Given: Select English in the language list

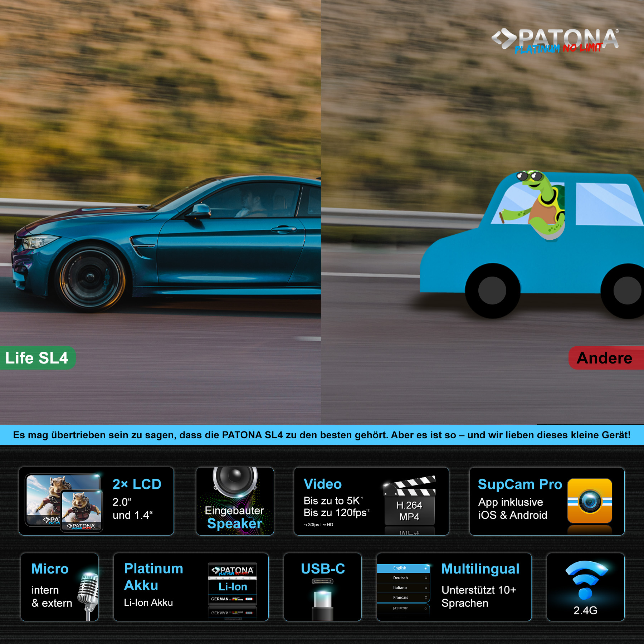Looking at the screenshot, I should pos(403,568).
